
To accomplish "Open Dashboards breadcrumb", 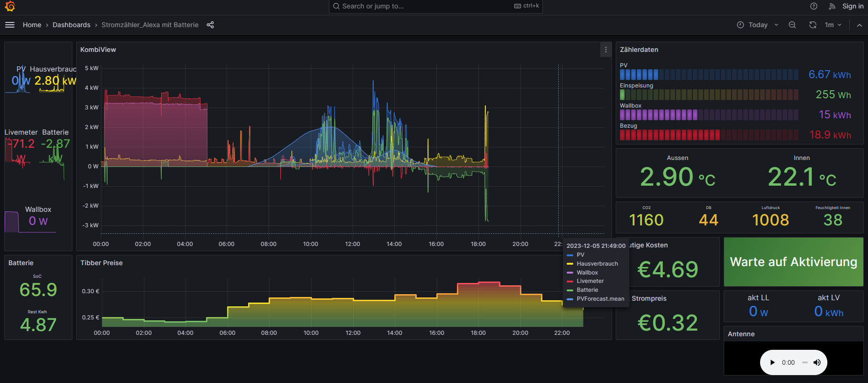I will coord(71,25).
